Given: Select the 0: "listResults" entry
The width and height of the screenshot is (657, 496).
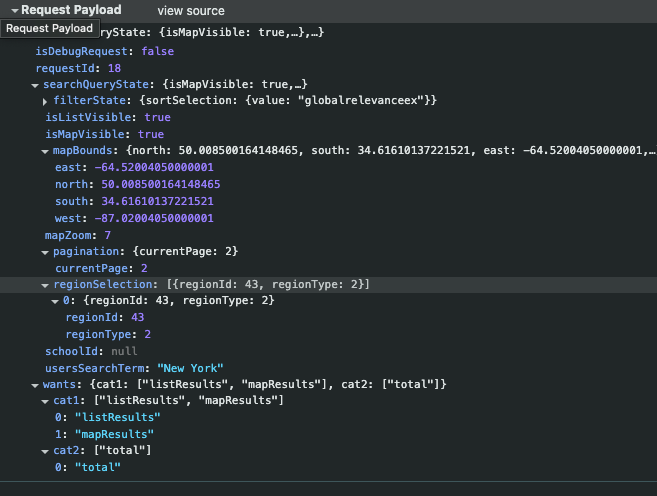Looking at the screenshot, I should [x=108, y=417].
